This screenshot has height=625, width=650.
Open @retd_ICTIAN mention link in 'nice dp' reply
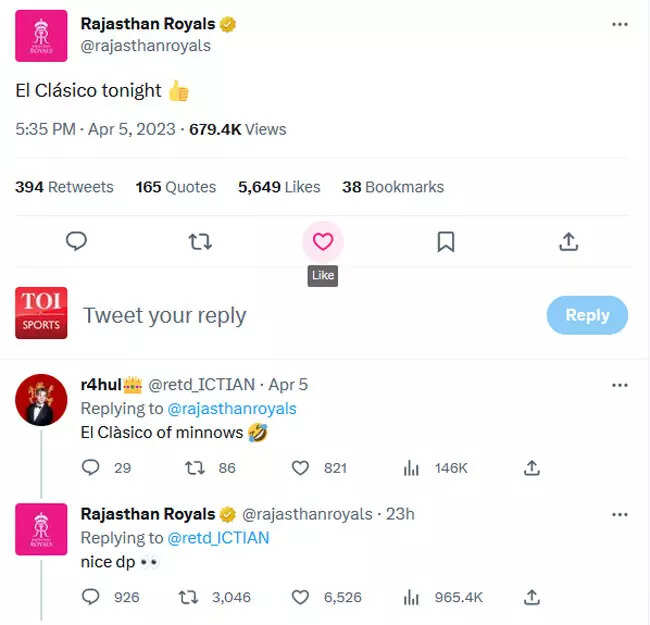pyautogui.click(x=217, y=538)
